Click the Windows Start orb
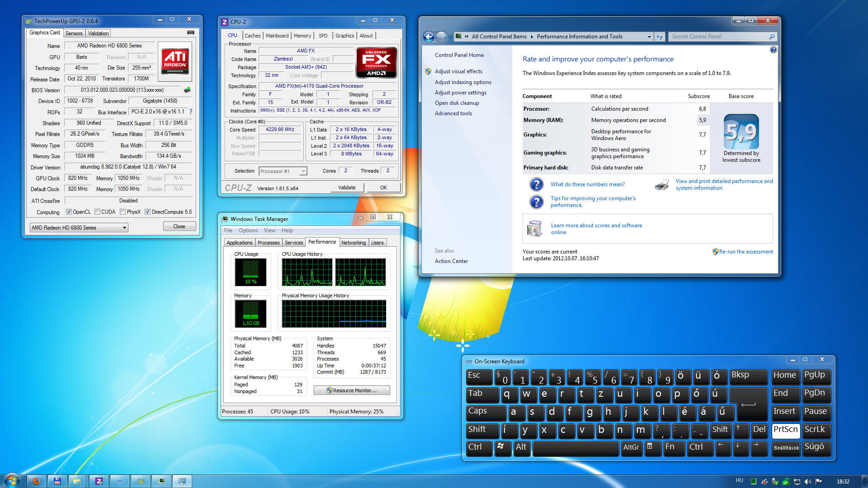 pos(12,480)
